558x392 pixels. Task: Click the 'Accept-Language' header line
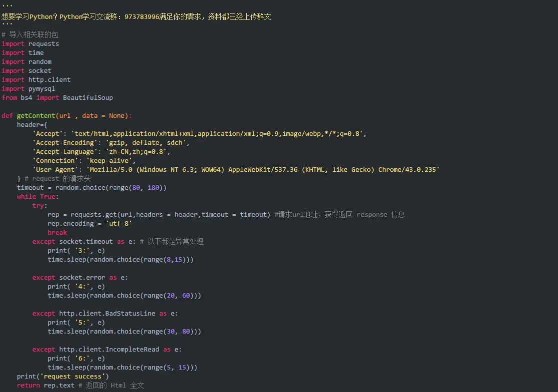[101, 151]
